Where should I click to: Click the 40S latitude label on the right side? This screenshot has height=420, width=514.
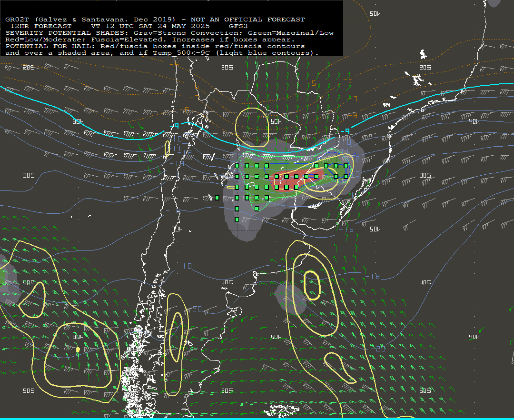(425, 283)
